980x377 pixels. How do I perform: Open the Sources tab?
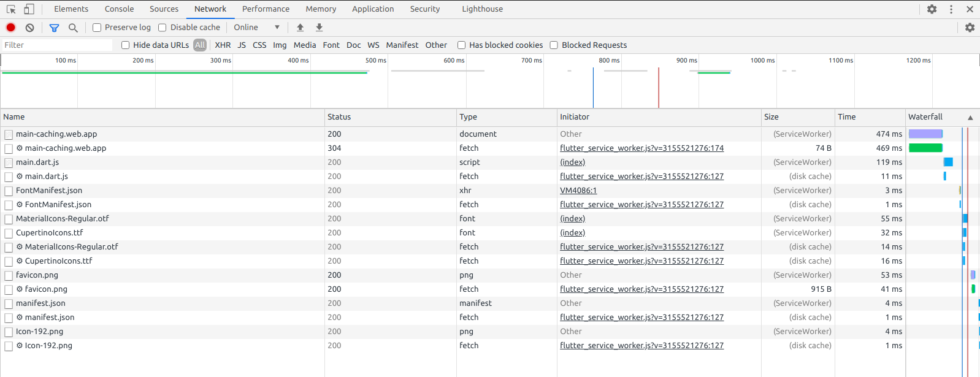pyautogui.click(x=164, y=9)
